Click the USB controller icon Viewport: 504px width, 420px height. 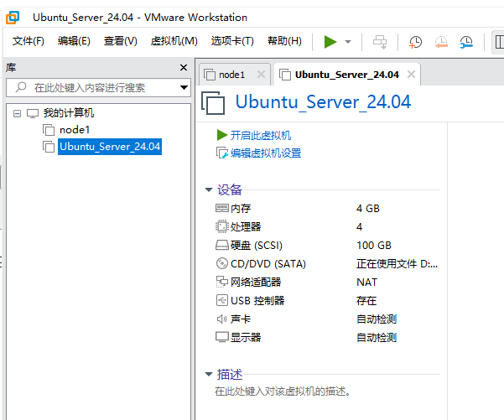point(221,300)
